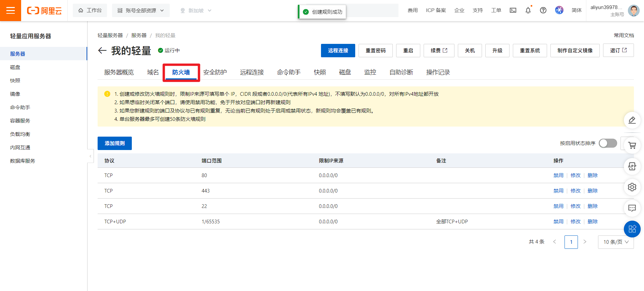Go back using the left arrow
Viewport: 644px width, 291px height.
pyautogui.click(x=102, y=51)
